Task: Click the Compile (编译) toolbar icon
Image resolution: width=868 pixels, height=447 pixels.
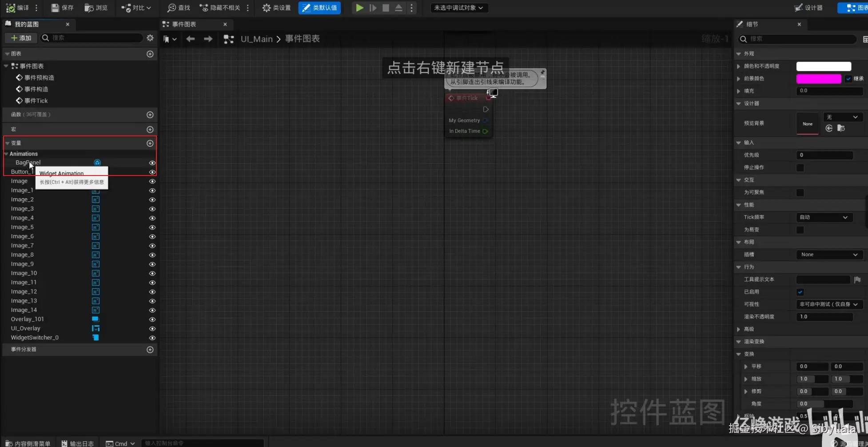Action: click(11, 8)
